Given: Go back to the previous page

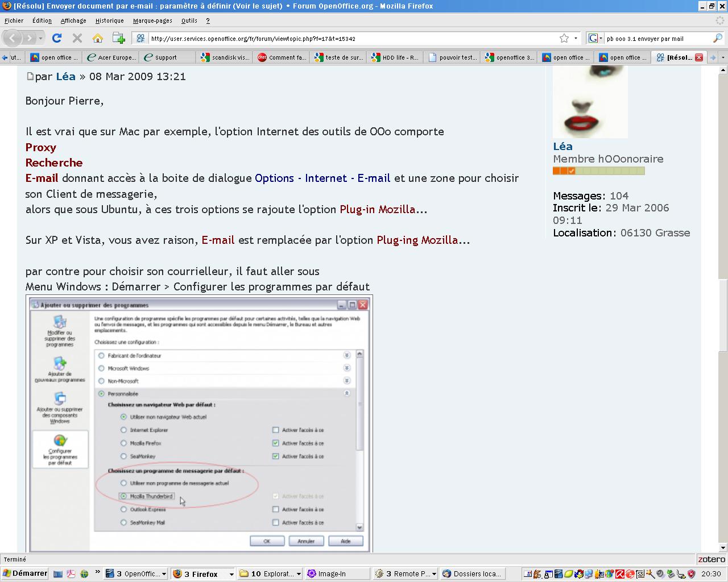Looking at the screenshot, I should click(13, 38).
